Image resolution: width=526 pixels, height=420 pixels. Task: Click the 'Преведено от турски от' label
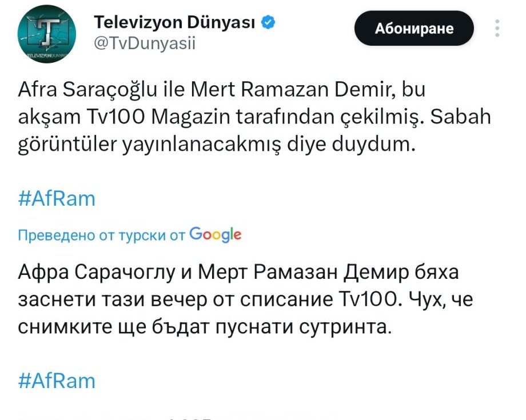click(x=102, y=235)
